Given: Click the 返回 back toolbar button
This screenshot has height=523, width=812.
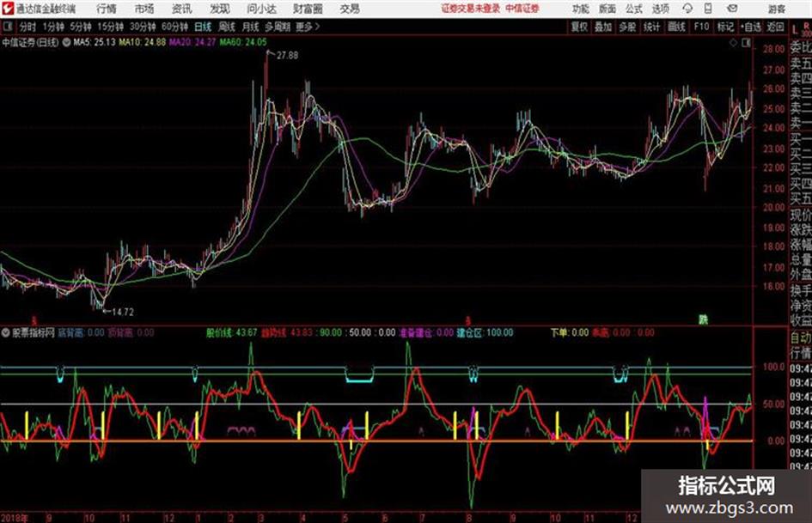Looking at the screenshot, I should pyautogui.click(x=775, y=27).
